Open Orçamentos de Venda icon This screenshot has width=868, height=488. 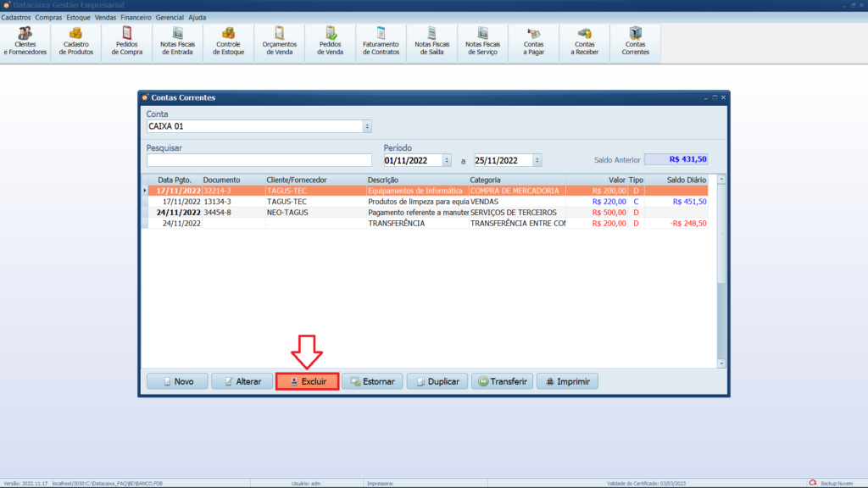(x=279, y=41)
